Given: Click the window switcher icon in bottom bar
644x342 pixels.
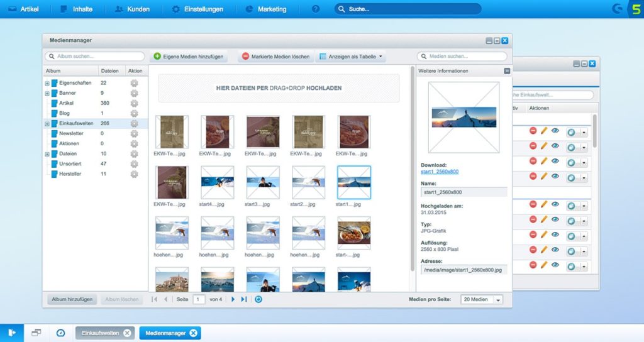Looking at the screenshot, I should tap(36, 333).
